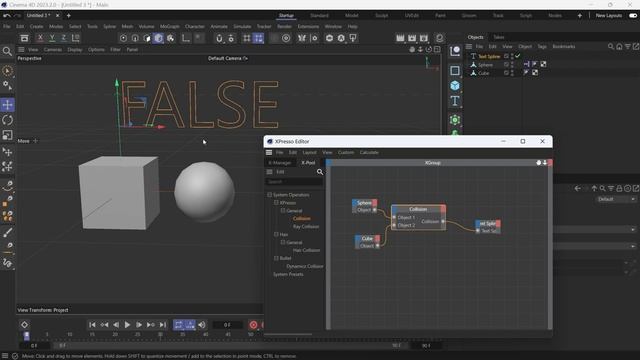Add new document tab with plus

69,16
